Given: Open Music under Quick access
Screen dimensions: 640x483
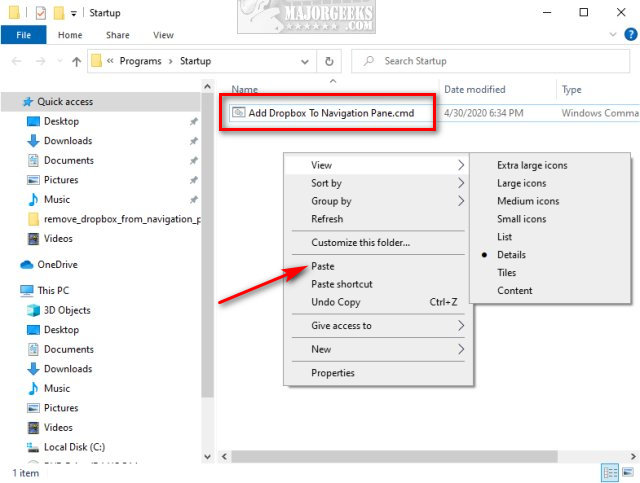Looking at the screenshot, I should coord(57,200).
